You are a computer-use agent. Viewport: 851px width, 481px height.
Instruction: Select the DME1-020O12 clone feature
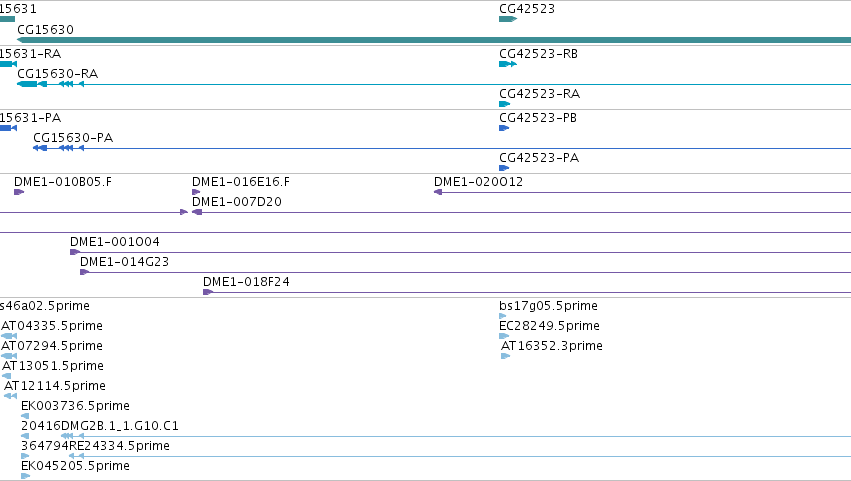pyautogui.click(x=643, y=192)
